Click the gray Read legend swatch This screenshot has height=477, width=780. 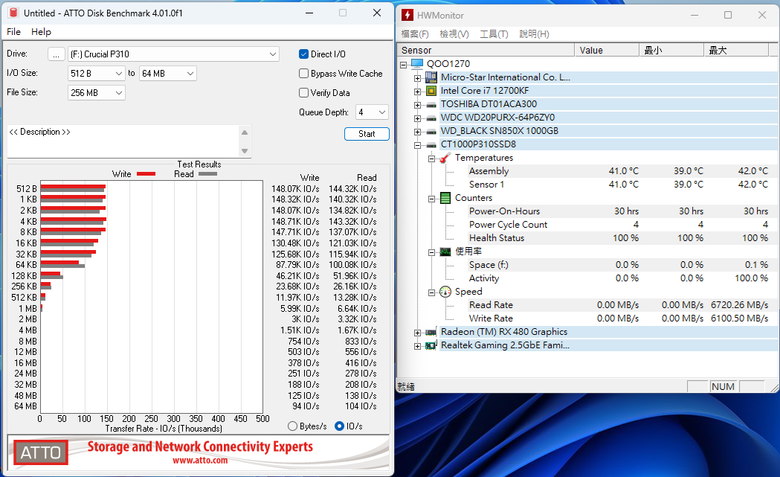point(208,174)
